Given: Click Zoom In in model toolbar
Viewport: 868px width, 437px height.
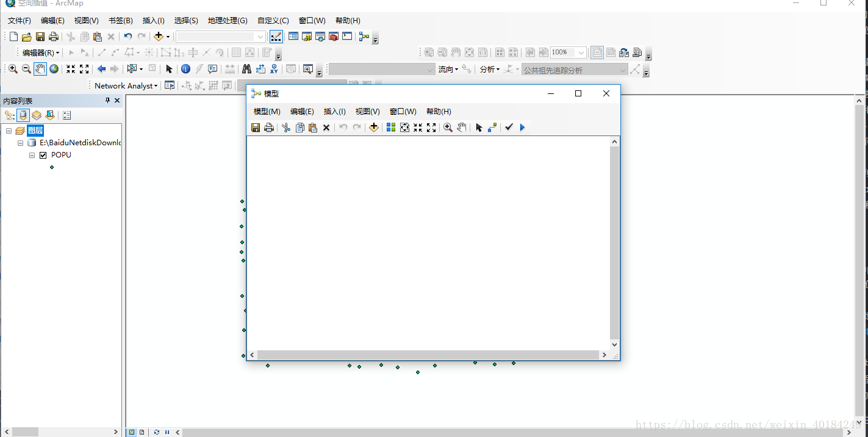Looking at the screenshot, I should pos(448,127).
